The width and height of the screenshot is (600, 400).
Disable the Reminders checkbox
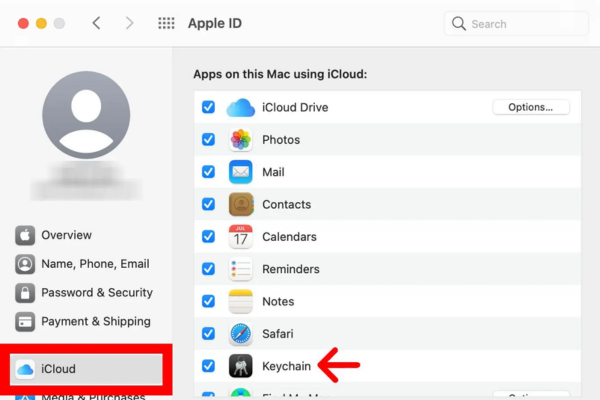tap(208, 269)
